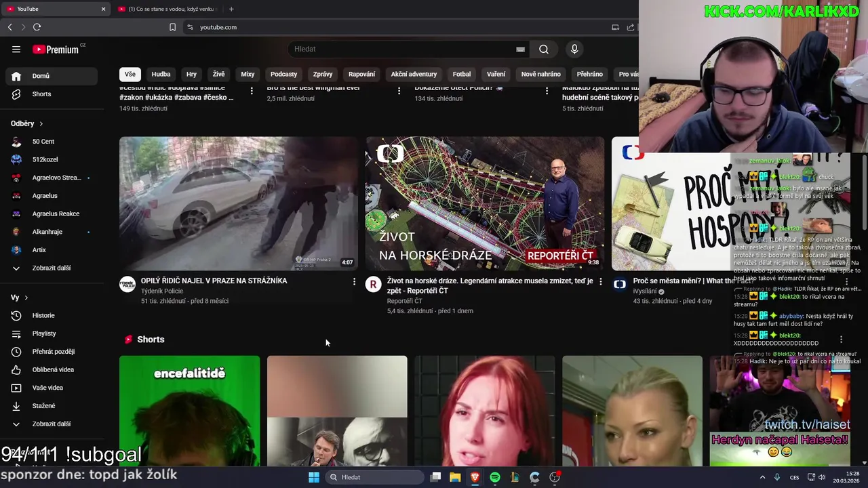
Task: Select the Fotbal filter chip
Action: click(462, 74)
